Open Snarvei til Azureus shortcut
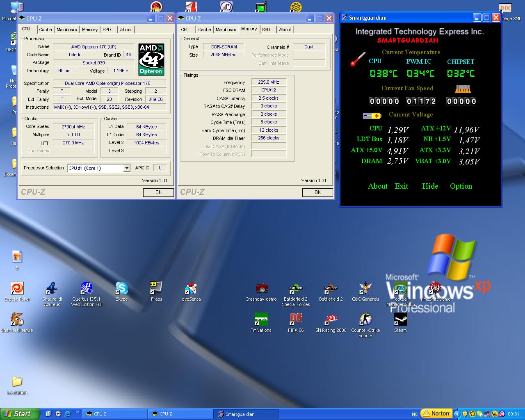This screenshot has width=525, height=420. point(52,294)
